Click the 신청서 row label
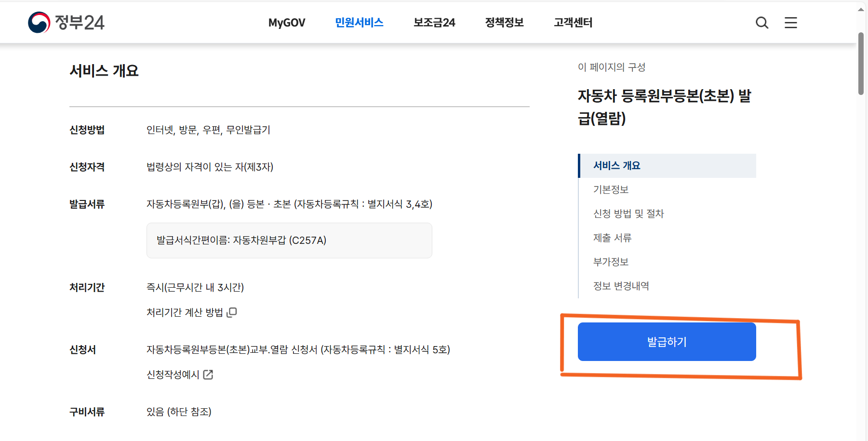Viewport: 868px width, 441px height. pyautogui.click(x=82, y=350)
